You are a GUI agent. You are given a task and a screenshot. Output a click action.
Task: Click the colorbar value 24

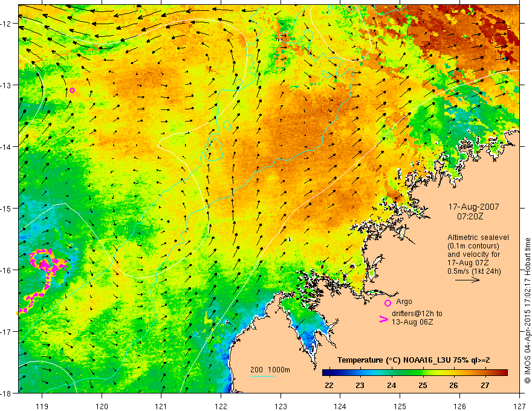click(391, 385)
